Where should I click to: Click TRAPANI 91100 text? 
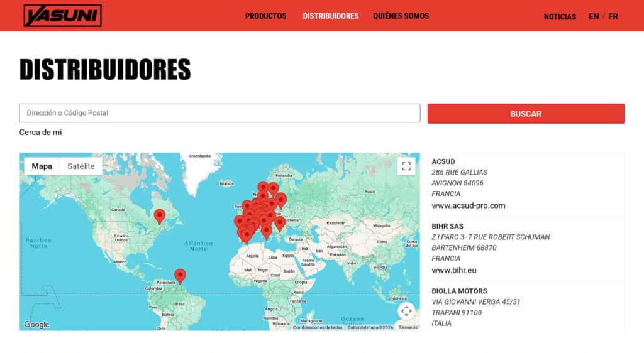(457, 312)
